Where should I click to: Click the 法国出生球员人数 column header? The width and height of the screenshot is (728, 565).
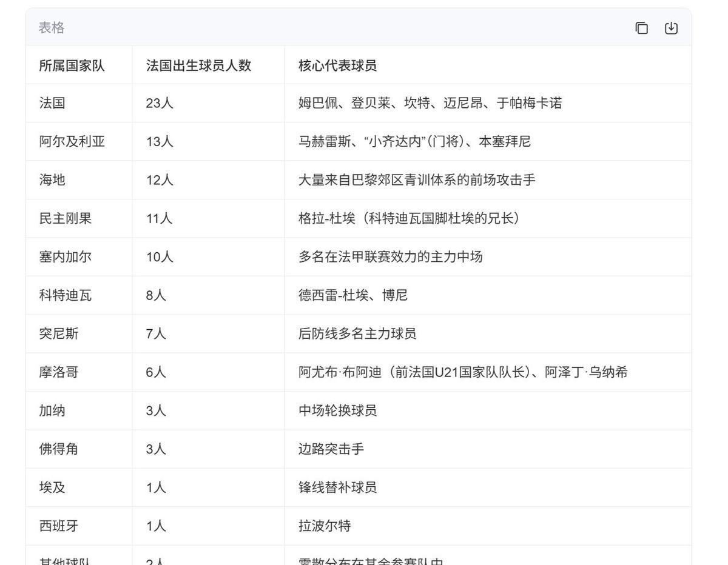click(x=208, y=65)
